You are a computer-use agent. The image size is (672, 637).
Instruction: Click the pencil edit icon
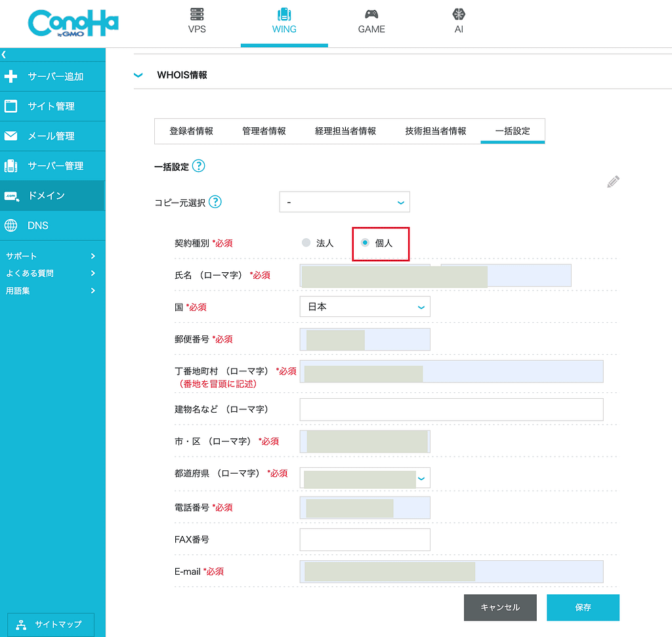coord(613,181)
